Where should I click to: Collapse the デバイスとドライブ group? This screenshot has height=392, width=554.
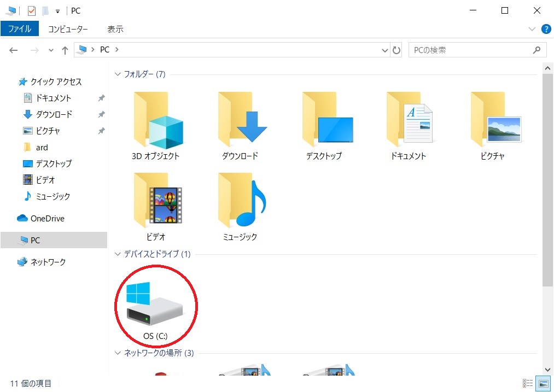point(118,254)
